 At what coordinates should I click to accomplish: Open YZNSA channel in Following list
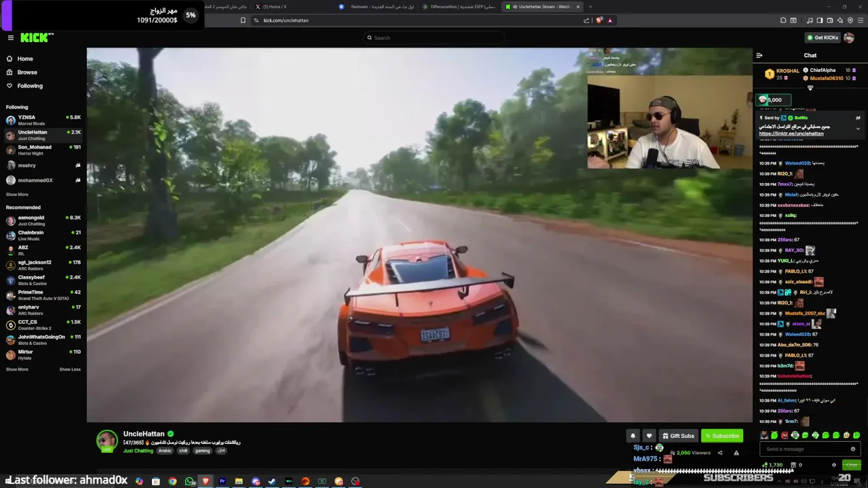43,120
